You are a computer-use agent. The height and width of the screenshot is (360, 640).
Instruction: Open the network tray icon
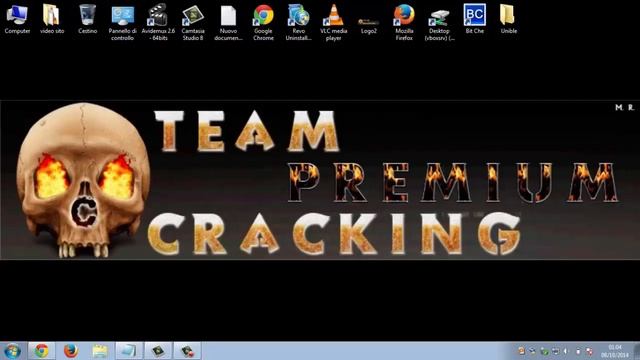click(x=555, y=351)
